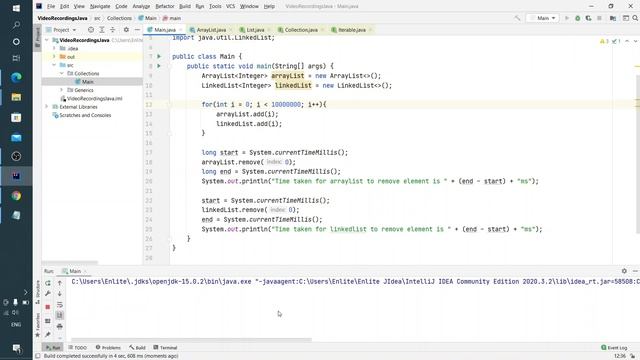Expand External Libraries node
Viewport: 640px width, 360px height.
pos(47,107)
